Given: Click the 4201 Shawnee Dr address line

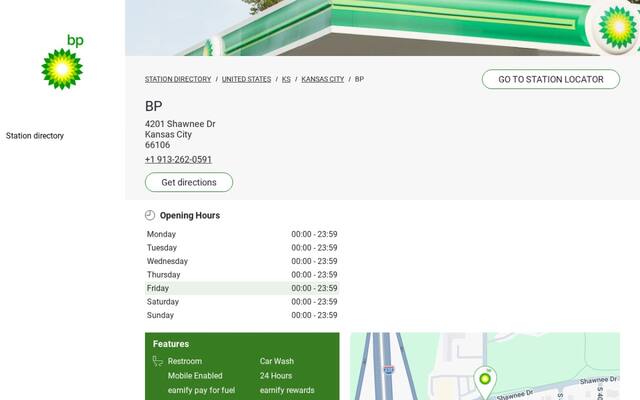Looking at the screenshot, I should [180, 124].
